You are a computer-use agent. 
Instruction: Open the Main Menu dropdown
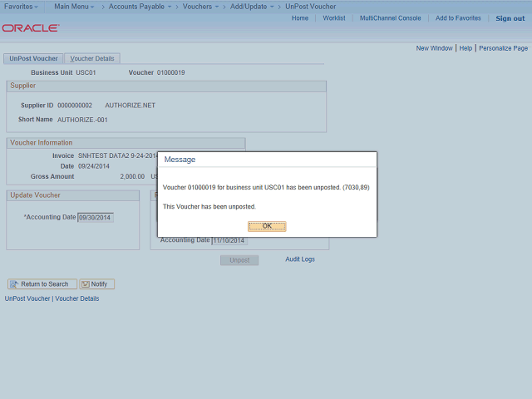[74, 7]
